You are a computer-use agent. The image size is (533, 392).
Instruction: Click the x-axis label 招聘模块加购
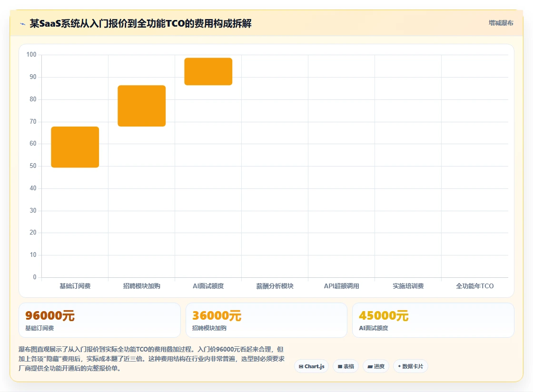pos(142,286)
